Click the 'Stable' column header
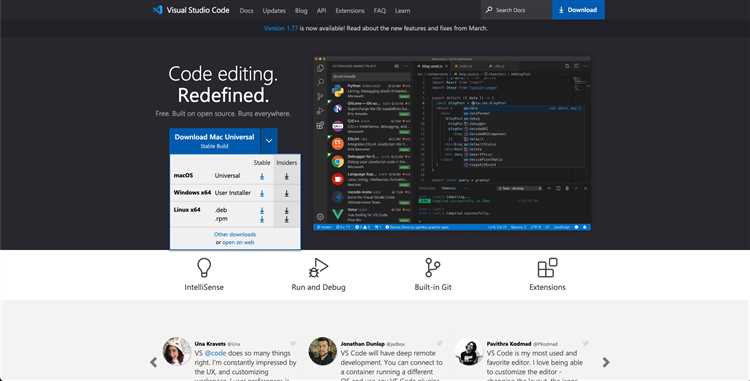750x381 pixels. pyautogui.click(x=262, y=163)
